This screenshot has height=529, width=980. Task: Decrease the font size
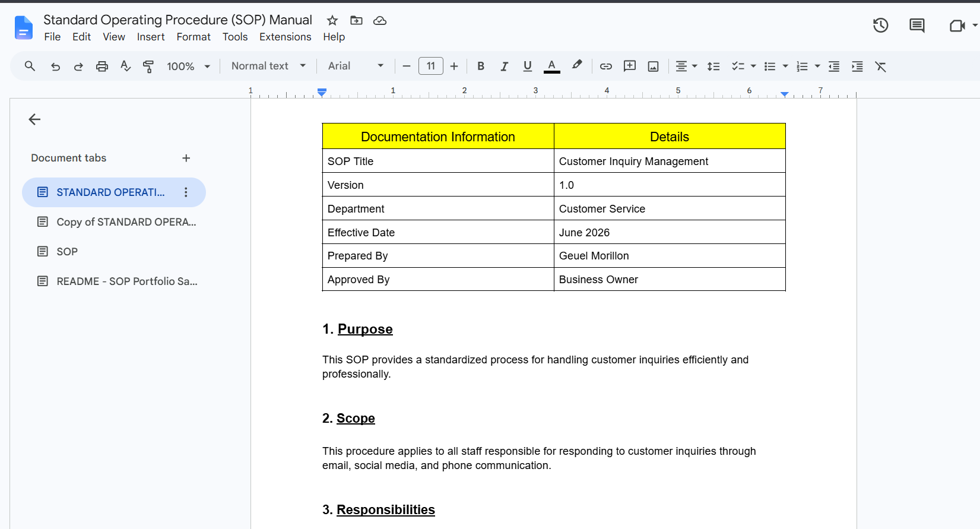(x=407, y=66)
